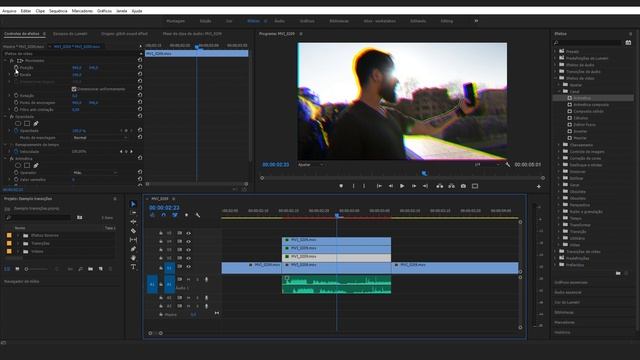
Task: Toggle Snap magnet icon in timeline header
Action: tap(164, 215)
